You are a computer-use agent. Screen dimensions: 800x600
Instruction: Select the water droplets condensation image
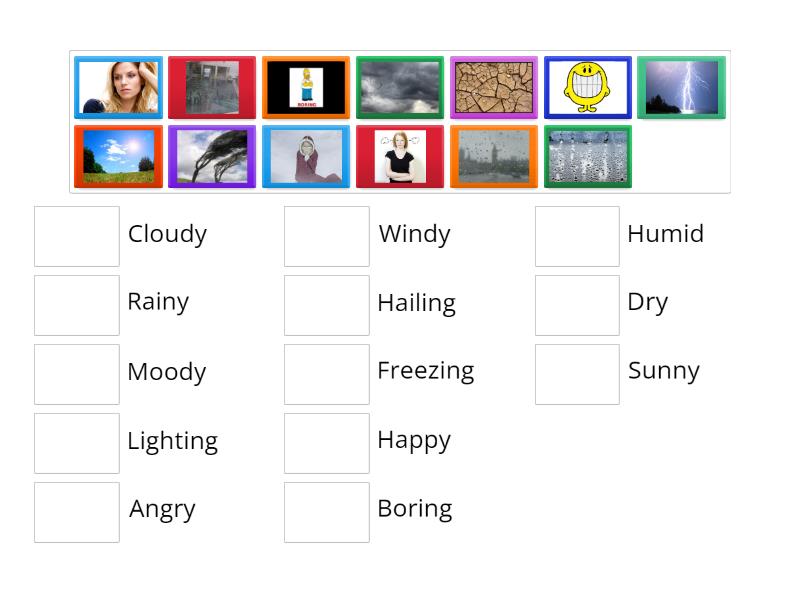(x=587, y=157)
